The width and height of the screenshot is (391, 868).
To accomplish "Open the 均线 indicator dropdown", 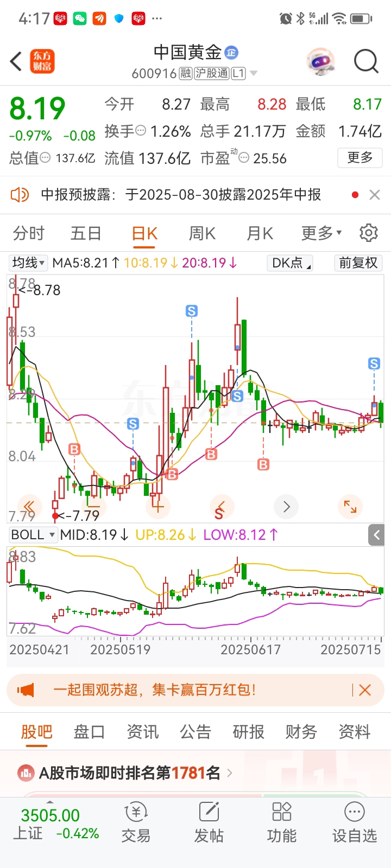I will [x=29, y=263].
